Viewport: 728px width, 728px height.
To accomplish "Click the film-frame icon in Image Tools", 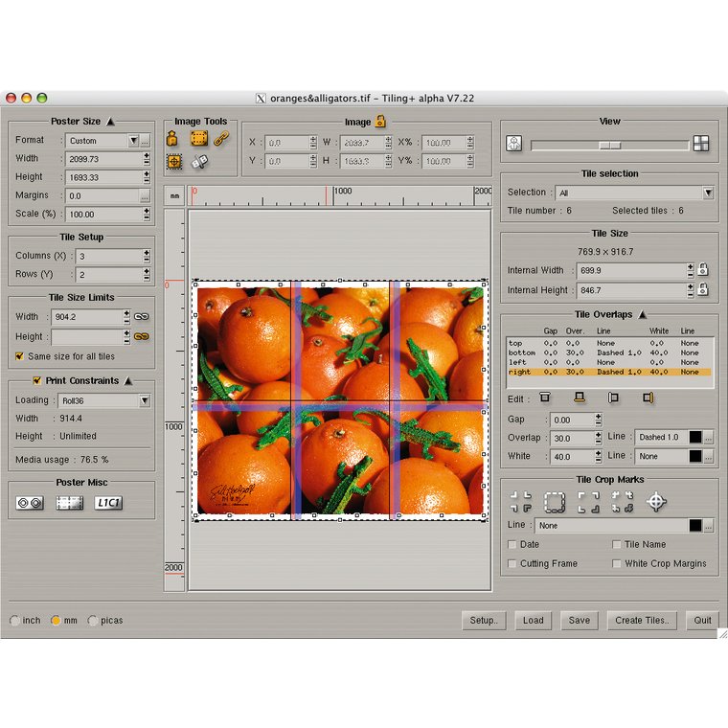I will coord(198,139).
